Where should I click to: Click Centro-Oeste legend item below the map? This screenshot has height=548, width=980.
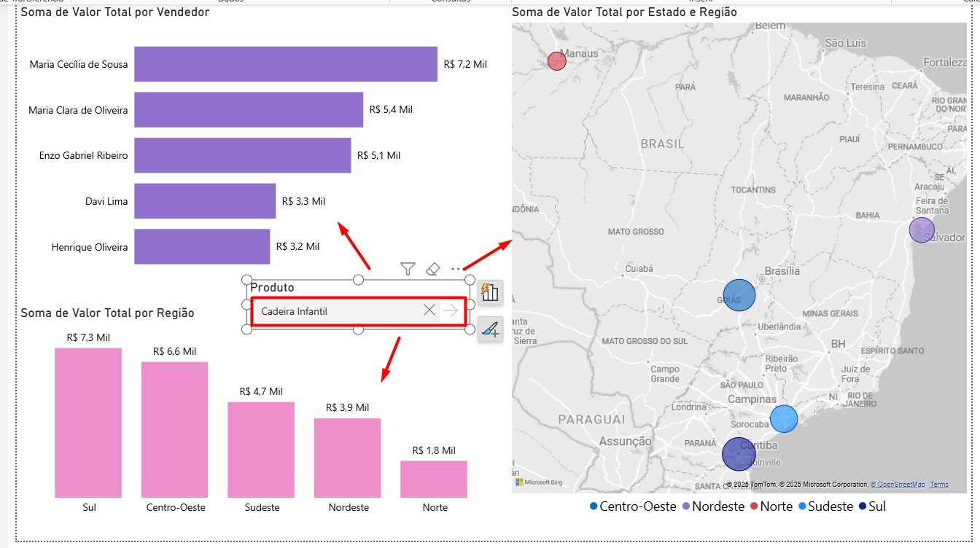(631, 506)
